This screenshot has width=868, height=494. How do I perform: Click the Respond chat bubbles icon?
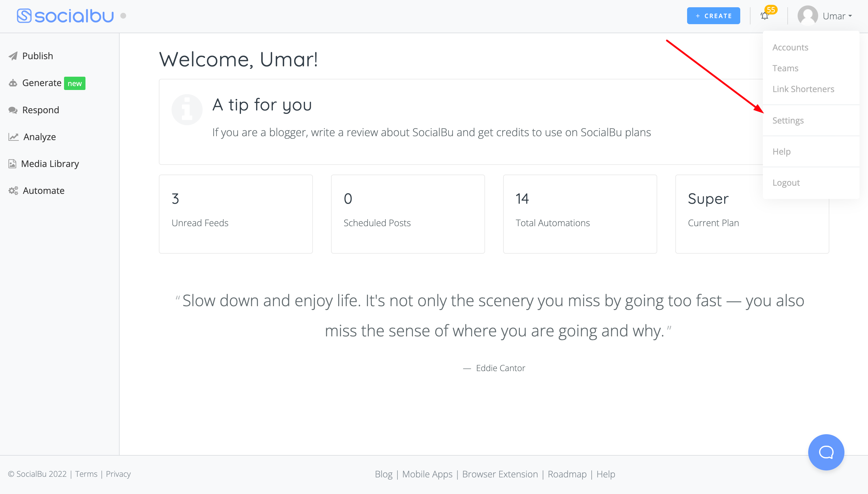pyautogui.click(x=13, y=110)
